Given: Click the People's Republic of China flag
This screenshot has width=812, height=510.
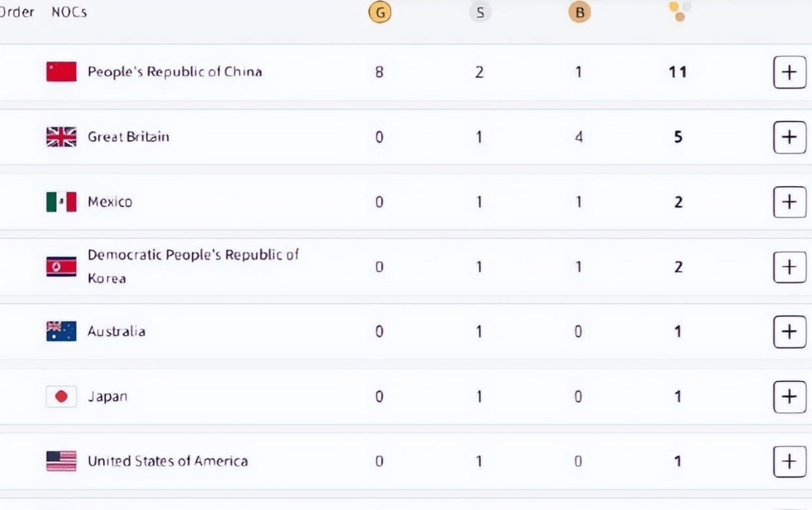Looking at the screenshot, I should [x=61, y=72].
